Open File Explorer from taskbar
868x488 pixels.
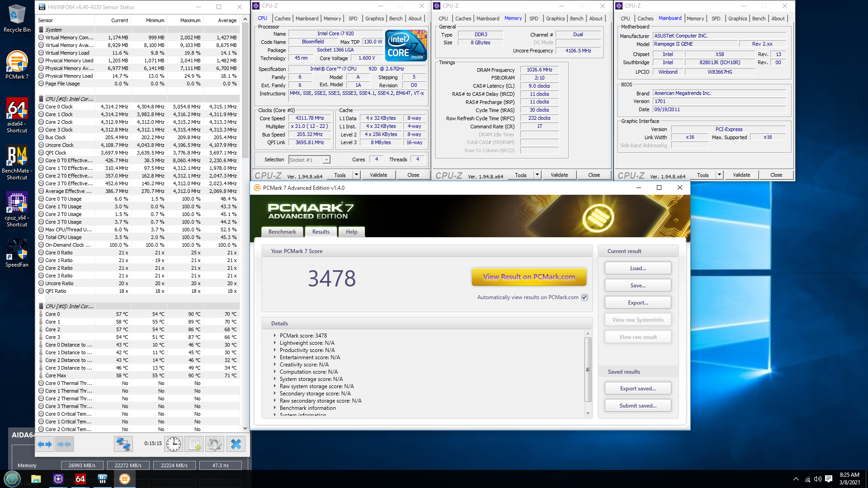[36, 479]
